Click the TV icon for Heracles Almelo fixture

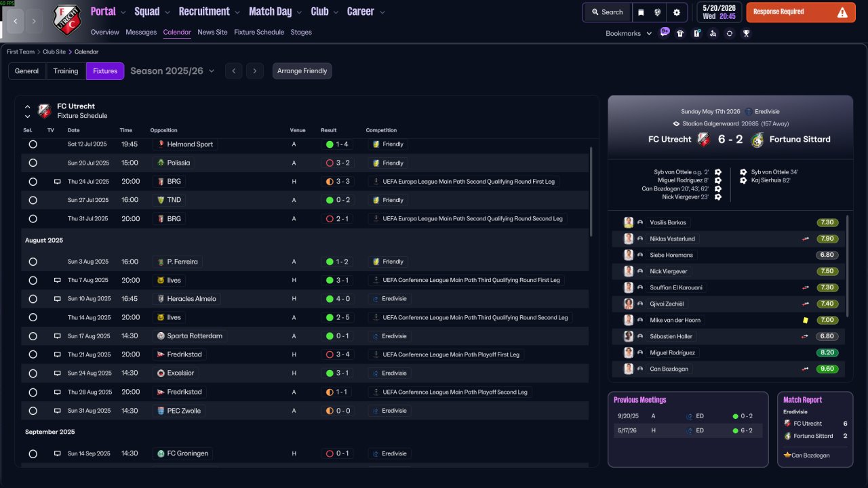[x=58, y=299]
